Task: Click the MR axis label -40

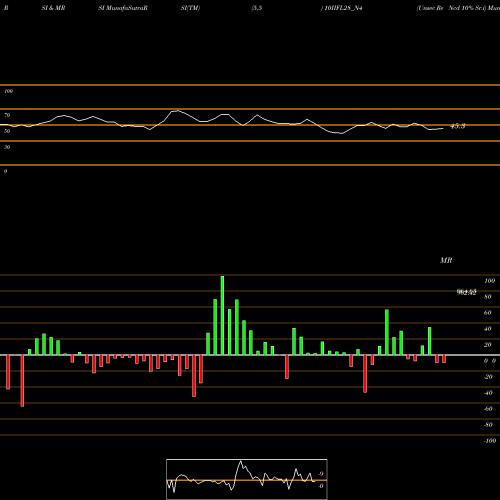Action: click(x=488, y=393)
